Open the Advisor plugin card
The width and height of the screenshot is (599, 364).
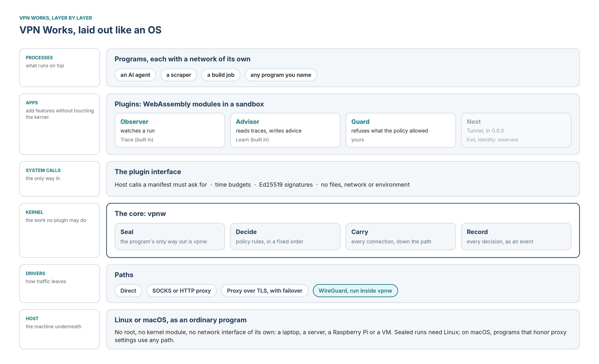tap(285, 130)
